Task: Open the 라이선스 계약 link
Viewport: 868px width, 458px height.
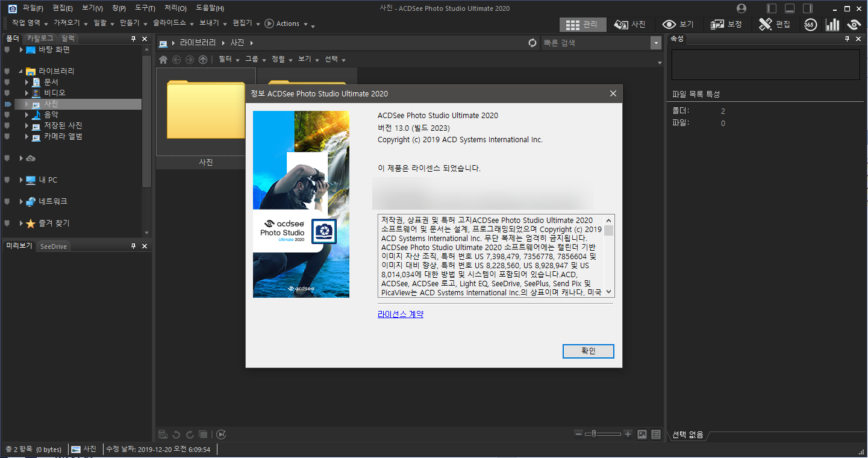Action: click(x=401, y=314)
